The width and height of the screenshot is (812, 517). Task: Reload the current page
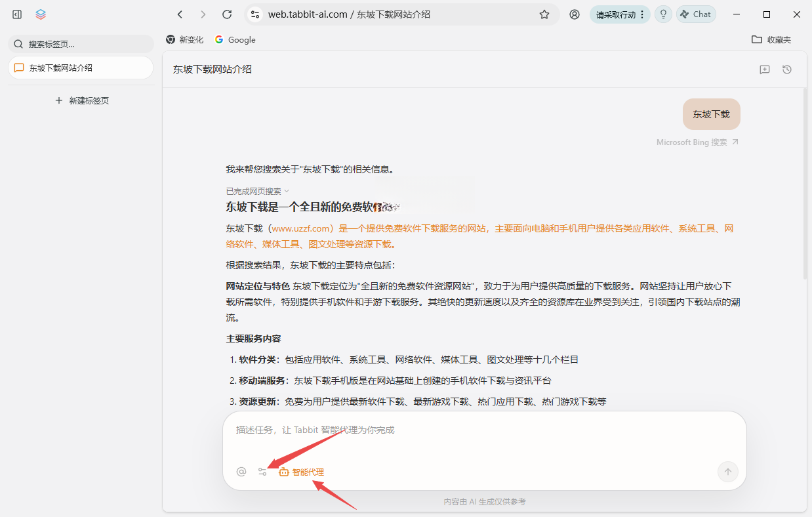click(x=227, y=14)
